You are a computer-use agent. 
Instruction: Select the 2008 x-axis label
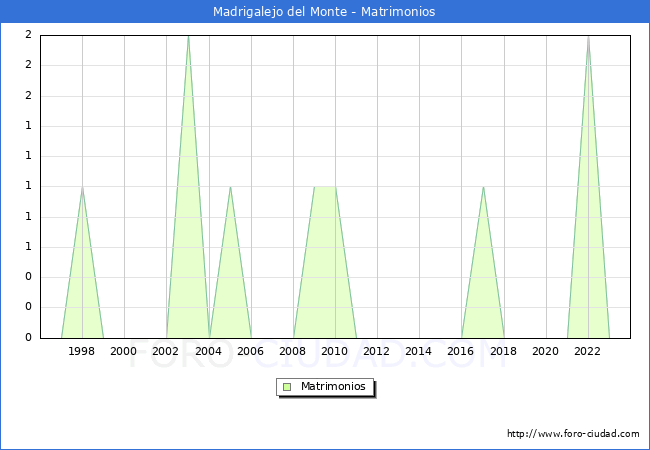point(293,351)
